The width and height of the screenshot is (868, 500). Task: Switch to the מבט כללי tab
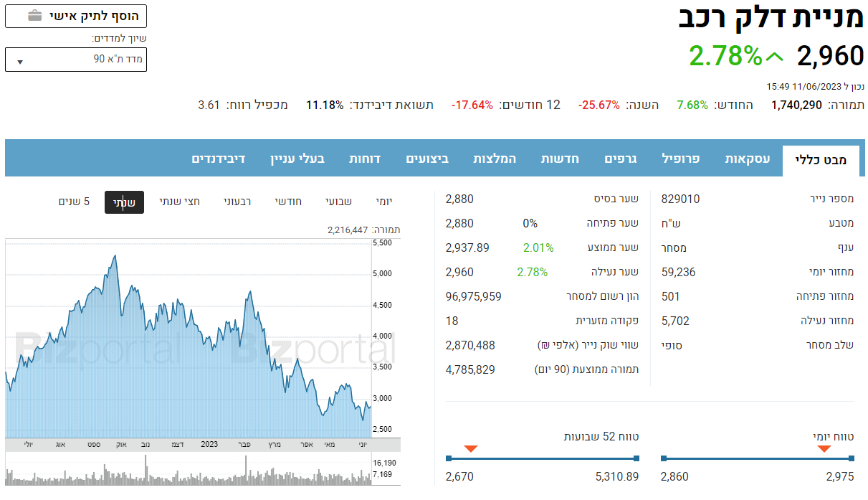pos(821,160)
